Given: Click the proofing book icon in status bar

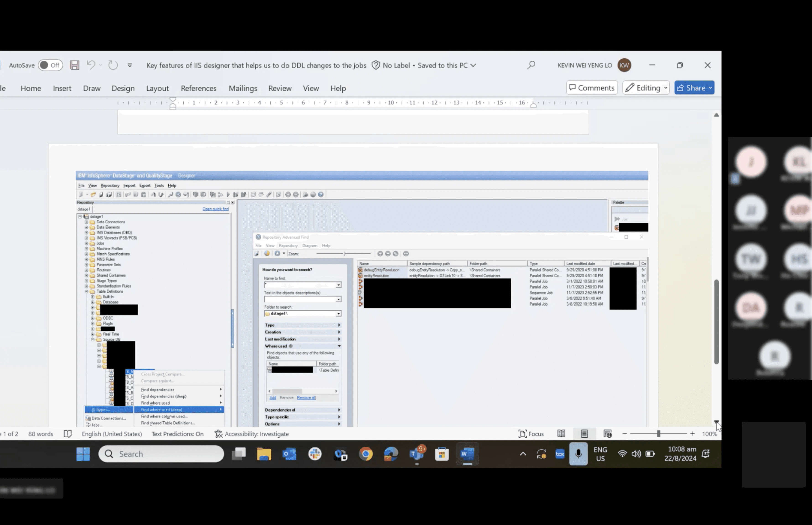Looking at the screenshot, I should [x=68, y=434].
